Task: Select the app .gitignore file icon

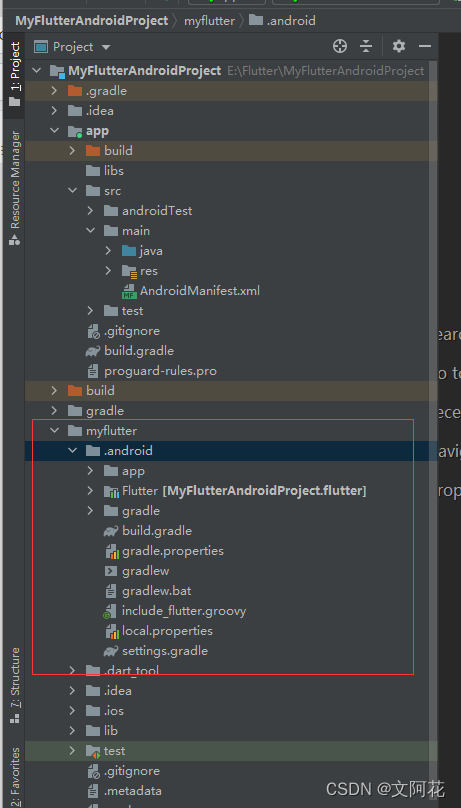Action: 93,331
